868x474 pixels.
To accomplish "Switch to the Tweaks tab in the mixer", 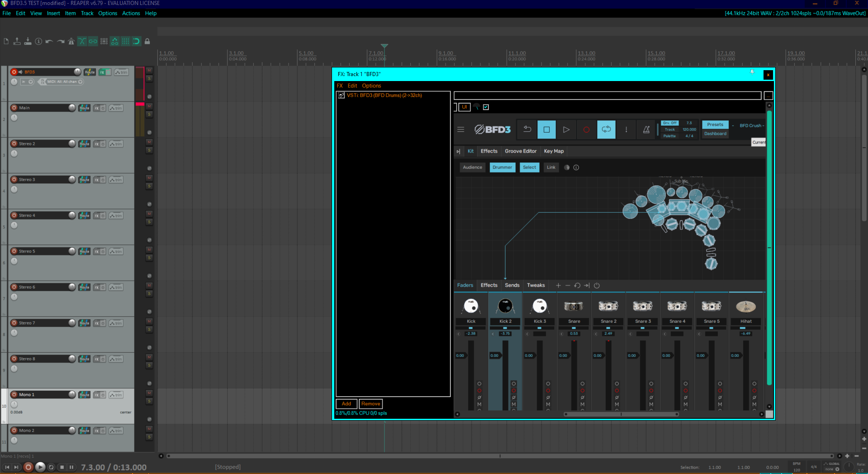I will coord(536,285).
